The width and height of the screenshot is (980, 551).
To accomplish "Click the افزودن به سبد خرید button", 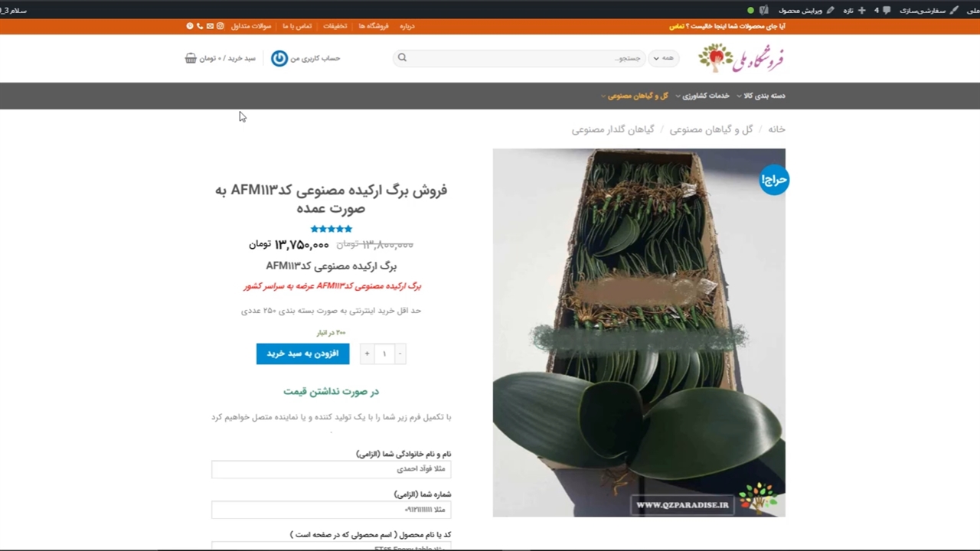I will tap(302, 354).
